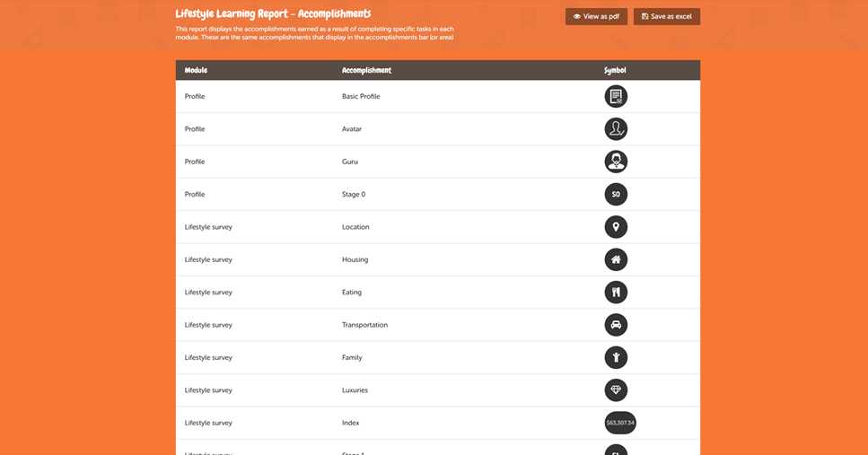Click the Symbol column header
Viewport: 868px width, 455px height.
pyautogui.click(x=615, y=70)
